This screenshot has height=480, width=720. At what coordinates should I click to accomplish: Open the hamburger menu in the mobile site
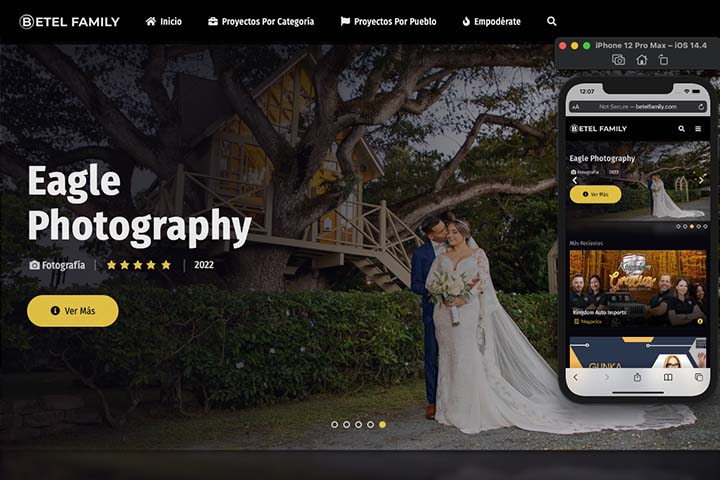pos(698,129)
